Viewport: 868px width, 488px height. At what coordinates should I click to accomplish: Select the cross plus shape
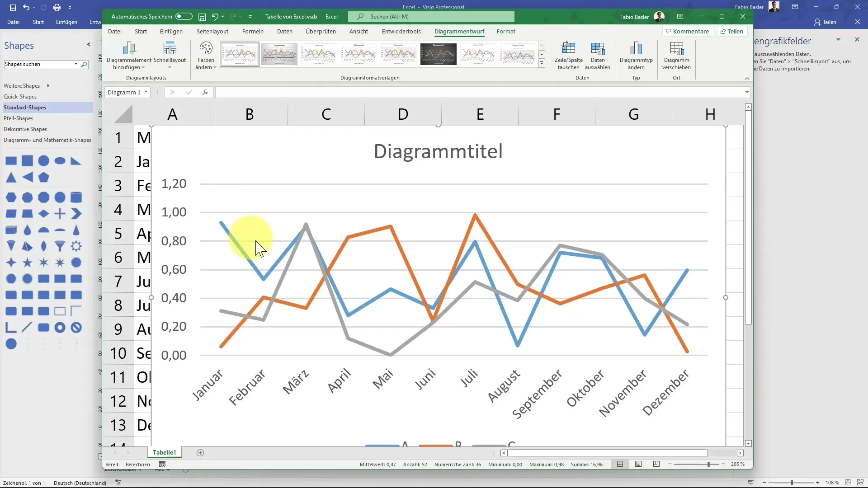tap(60, 214)
